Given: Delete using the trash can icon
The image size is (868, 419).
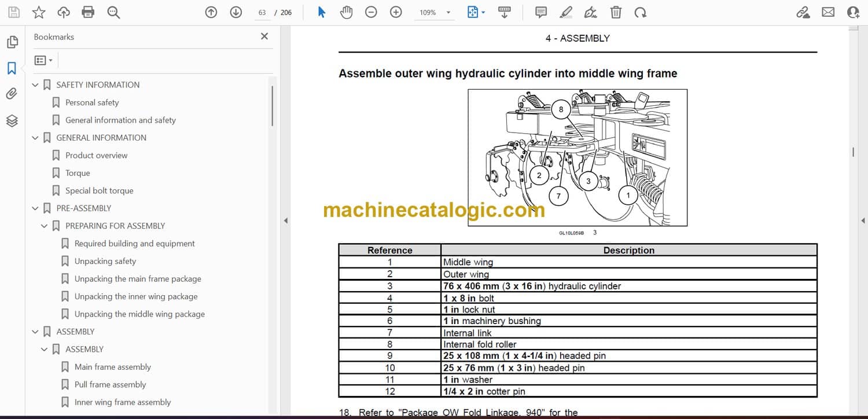Looking at the screenshot, I should 616,12.
